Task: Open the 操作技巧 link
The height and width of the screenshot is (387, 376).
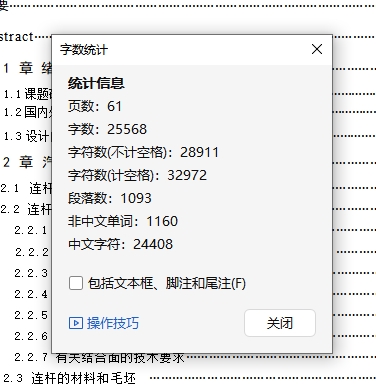Action: [x=113, y=323]
